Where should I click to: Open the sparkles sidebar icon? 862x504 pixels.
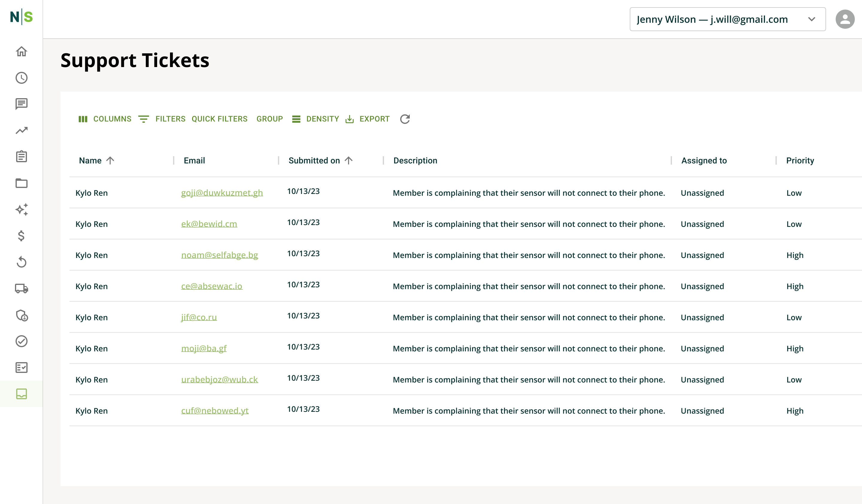click(x=21, y=209)
